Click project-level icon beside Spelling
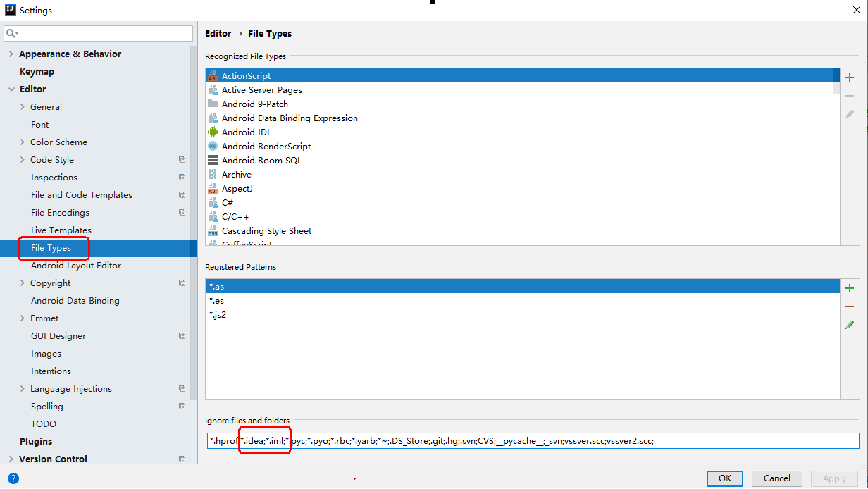Image resolution: width=868 pixels, height=489 pixels. pyautogui.click(x=182, y=407)
